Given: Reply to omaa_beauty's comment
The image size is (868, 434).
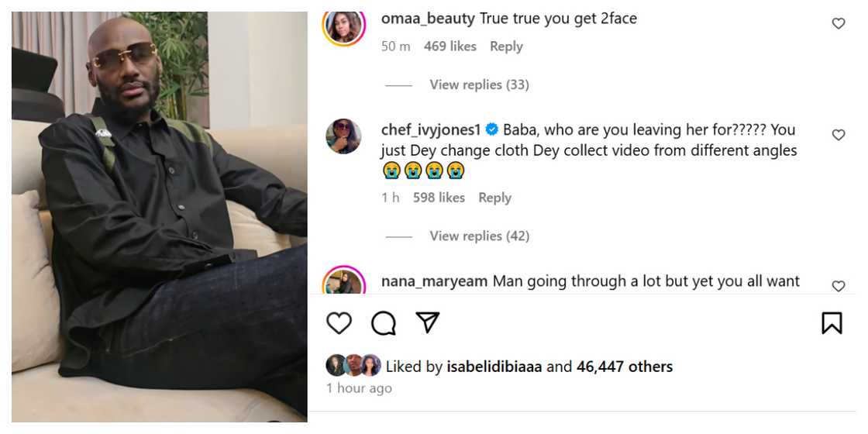Looking at the screenshot, I should [x=506, y=46].
